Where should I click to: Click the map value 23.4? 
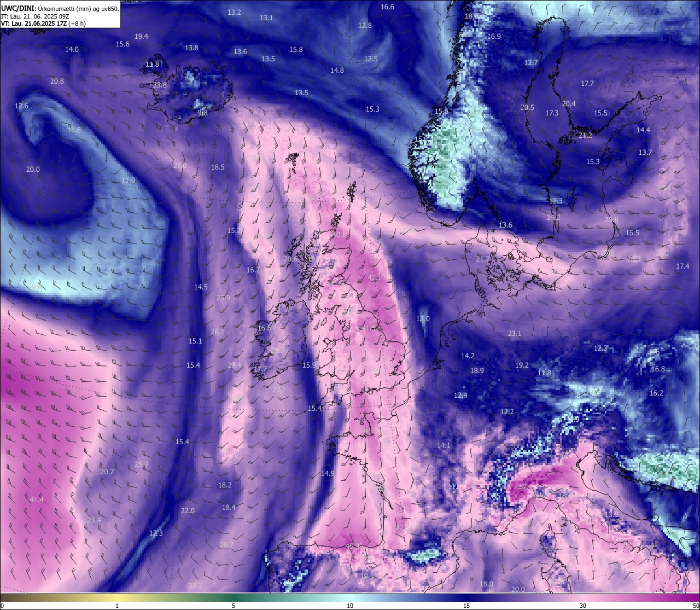point(94,520)
